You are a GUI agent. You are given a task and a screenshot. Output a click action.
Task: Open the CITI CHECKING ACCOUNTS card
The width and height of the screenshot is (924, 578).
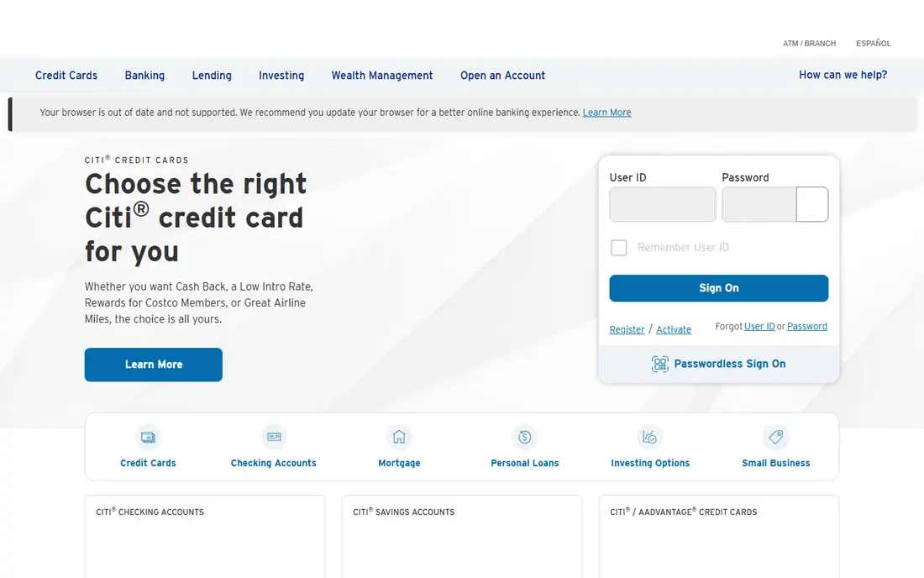[204, 536]
